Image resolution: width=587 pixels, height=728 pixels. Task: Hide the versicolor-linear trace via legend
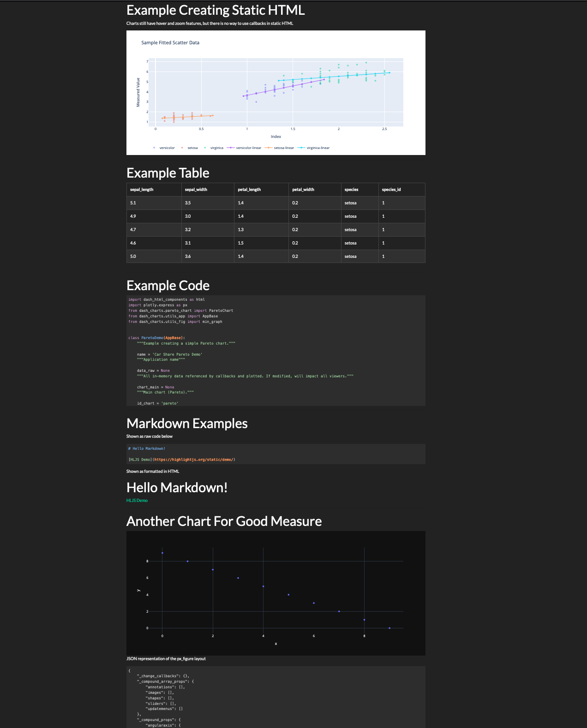pos(244,148)
